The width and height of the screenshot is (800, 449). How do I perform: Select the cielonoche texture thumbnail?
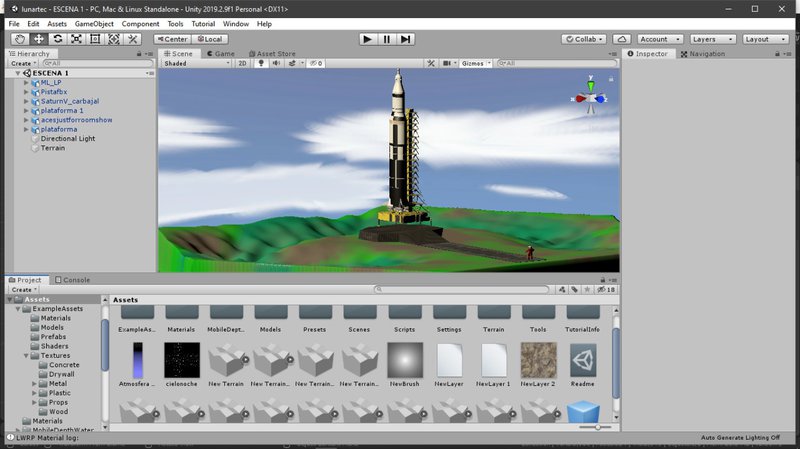click(x=181, y=360)
